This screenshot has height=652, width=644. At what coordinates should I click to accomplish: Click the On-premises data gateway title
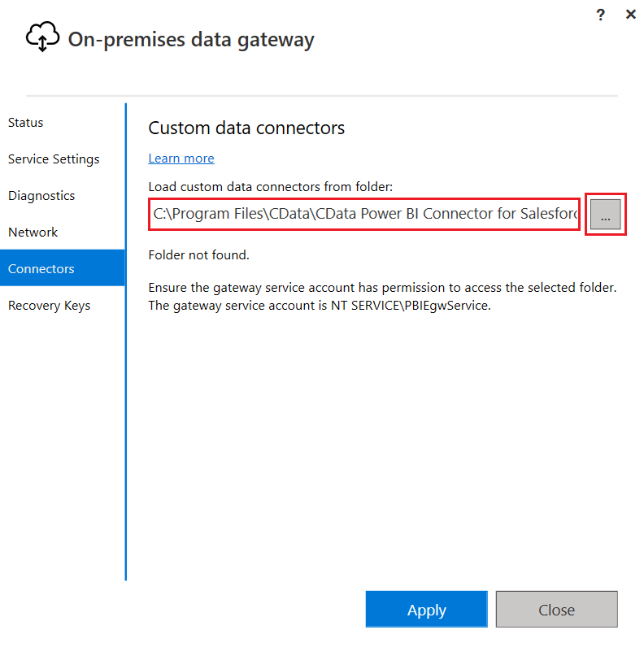coord(191,40)
